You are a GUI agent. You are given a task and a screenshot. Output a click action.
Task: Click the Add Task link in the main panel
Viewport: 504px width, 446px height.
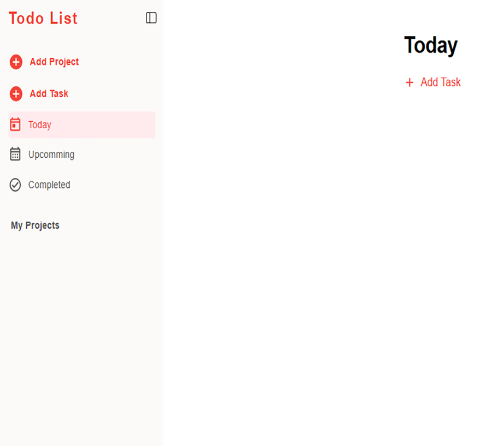[x=440, y=82]
